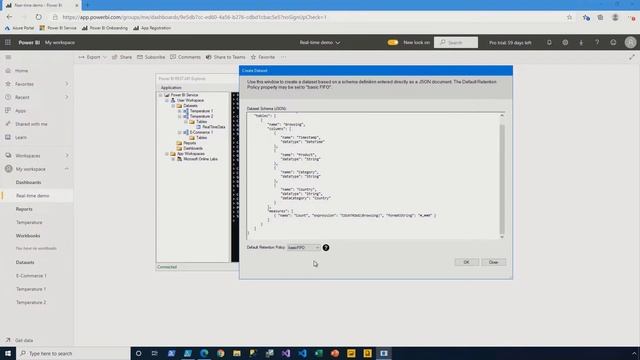
Task: Open File Explorer from the taskbar
Action: tap(237, 353)
